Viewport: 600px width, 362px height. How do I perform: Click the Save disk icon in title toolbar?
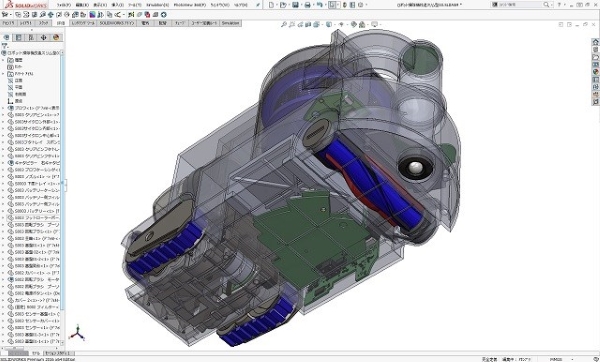tap(295, 5)
